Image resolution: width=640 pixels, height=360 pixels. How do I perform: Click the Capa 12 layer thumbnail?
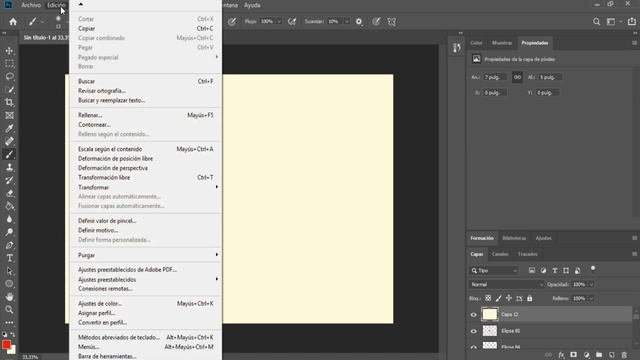coord(490,315)
